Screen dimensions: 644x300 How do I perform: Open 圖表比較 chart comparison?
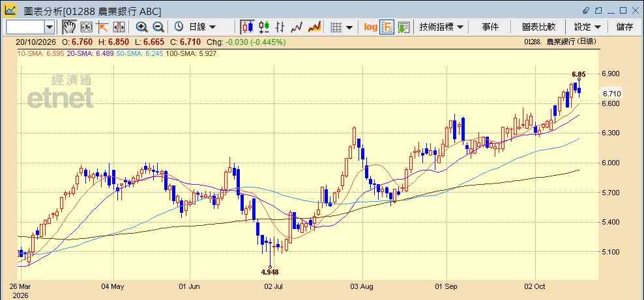tap(538, 27)
